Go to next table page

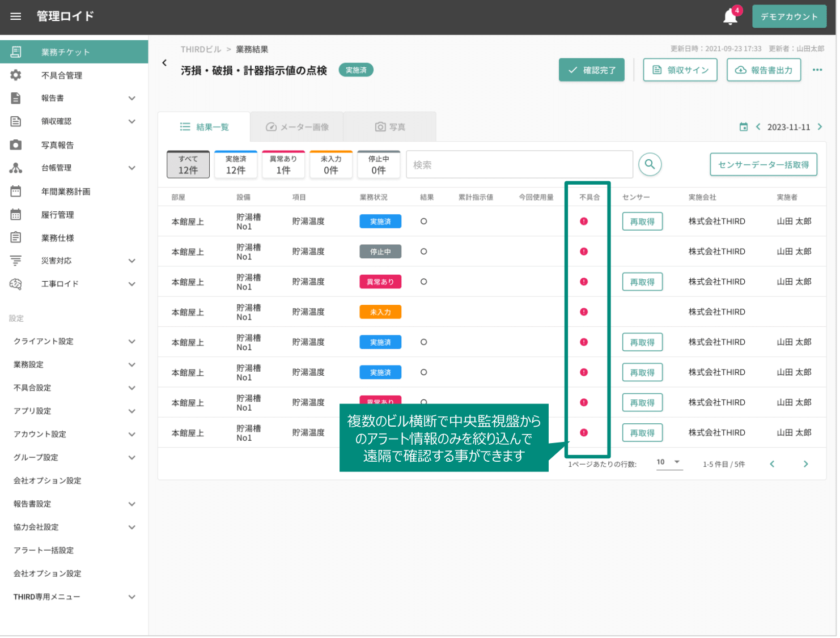click(806, 464)
